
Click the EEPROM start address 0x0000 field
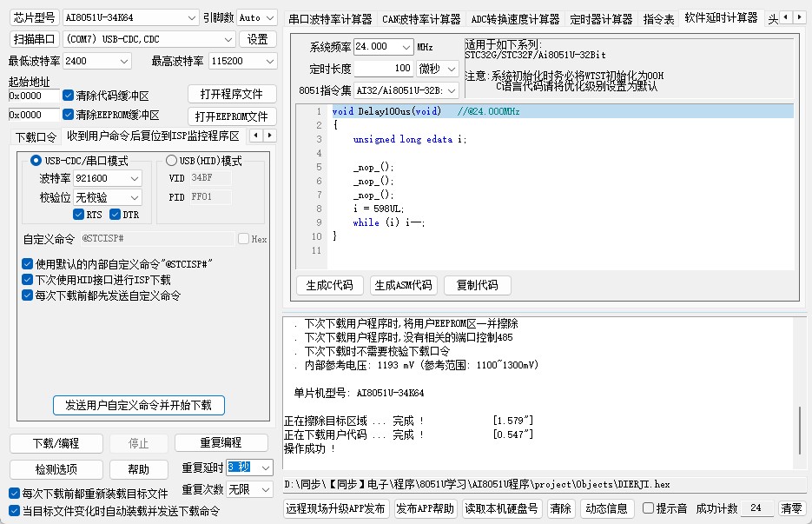(34, 115)
